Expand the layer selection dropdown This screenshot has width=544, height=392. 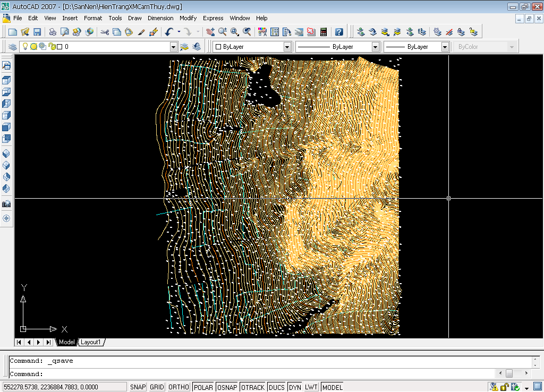pyautogui.click(x=173, y=47)
